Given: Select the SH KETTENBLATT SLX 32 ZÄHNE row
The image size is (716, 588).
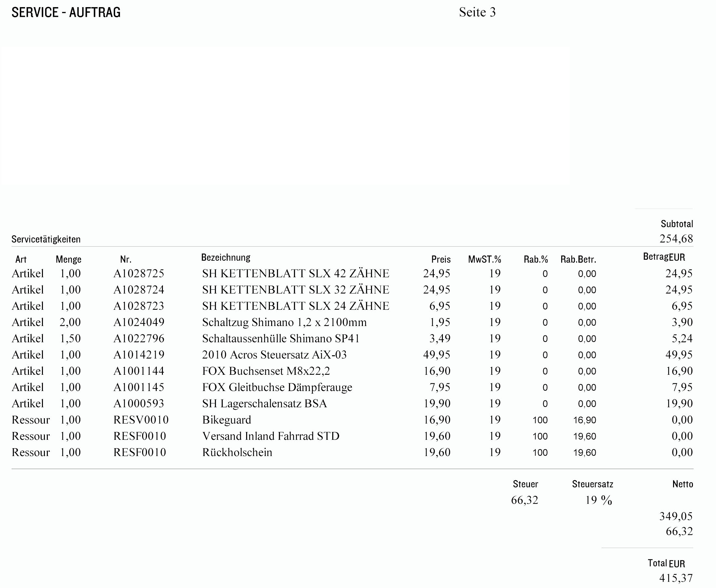Looking at the screenshot, I should pyautogui.click(x=296, y=290).
